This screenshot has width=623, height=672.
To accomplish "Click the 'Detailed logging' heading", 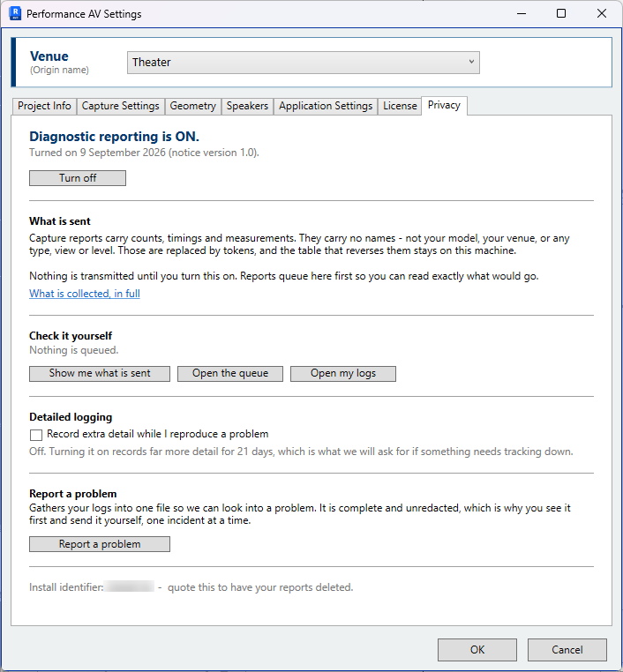I will point(71,417).
